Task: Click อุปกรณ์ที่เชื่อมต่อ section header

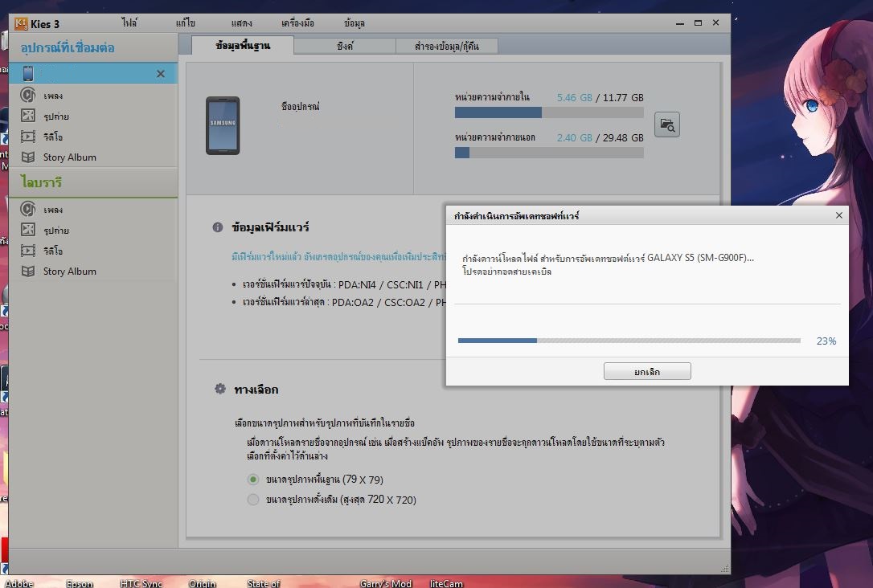Action: pos(68,48)
